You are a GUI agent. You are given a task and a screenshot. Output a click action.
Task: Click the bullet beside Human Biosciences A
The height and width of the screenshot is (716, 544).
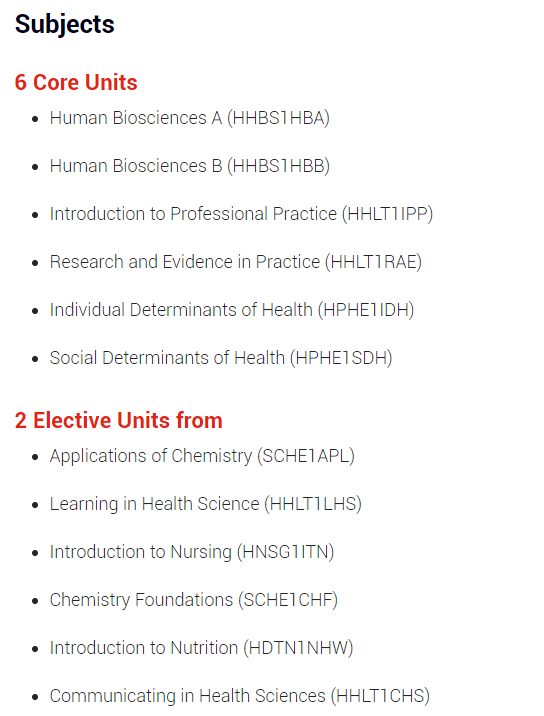(35, 119)
